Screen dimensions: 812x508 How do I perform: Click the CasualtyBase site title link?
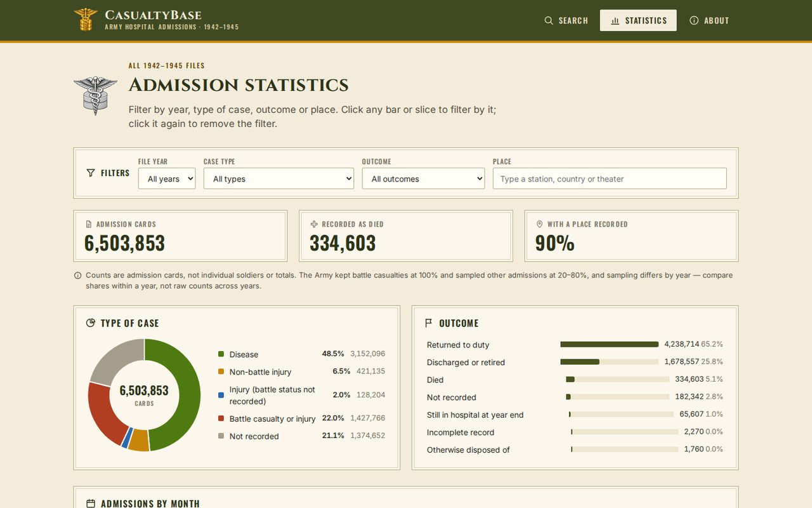[153, 15]
